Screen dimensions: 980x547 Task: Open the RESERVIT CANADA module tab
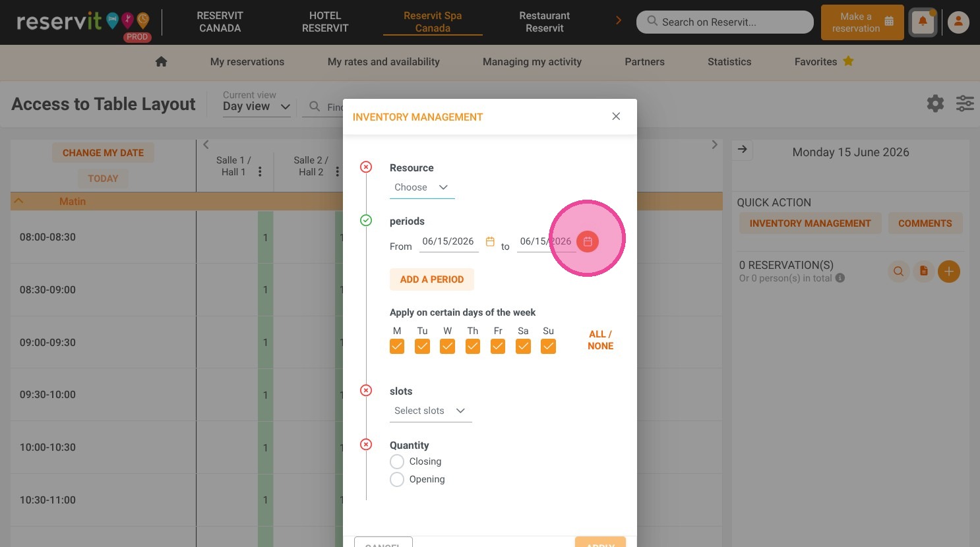tap(220, 22)
